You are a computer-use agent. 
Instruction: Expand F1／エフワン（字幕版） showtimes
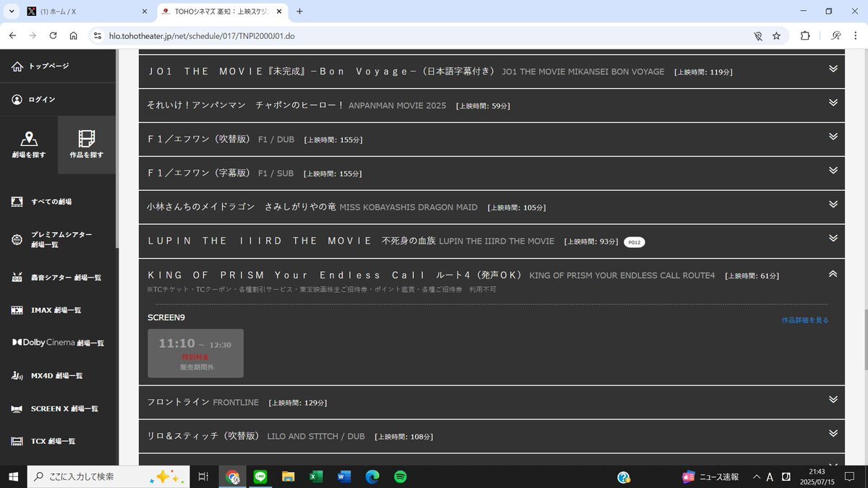[x=833, y=171]
